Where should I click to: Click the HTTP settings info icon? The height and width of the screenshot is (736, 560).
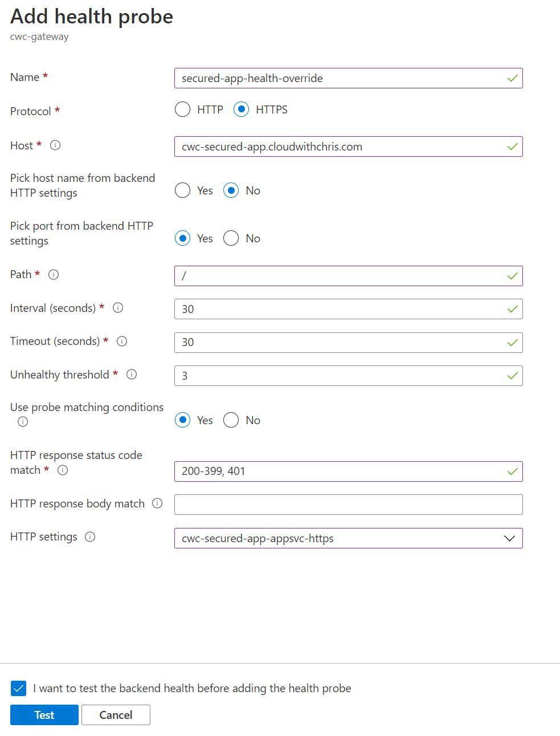[91, 536]
